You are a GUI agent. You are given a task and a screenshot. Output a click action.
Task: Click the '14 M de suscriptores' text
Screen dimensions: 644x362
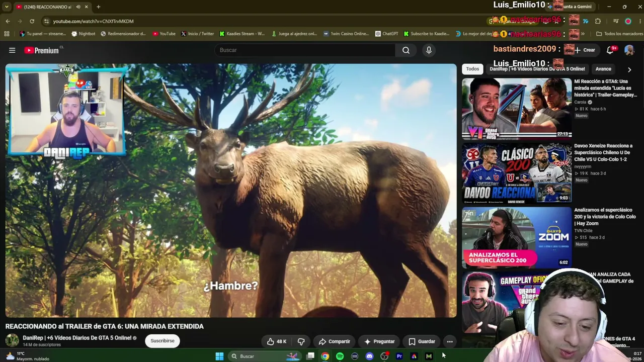[42, 345]
